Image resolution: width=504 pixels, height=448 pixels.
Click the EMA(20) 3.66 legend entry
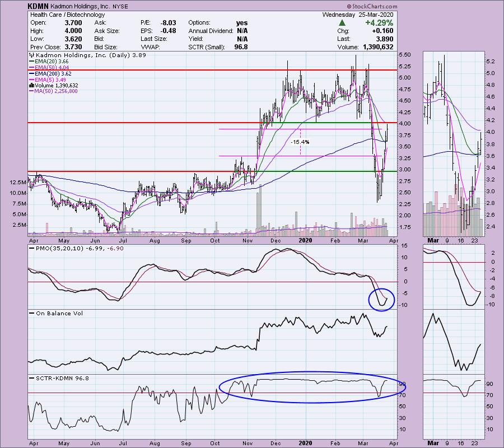[49, 62]
